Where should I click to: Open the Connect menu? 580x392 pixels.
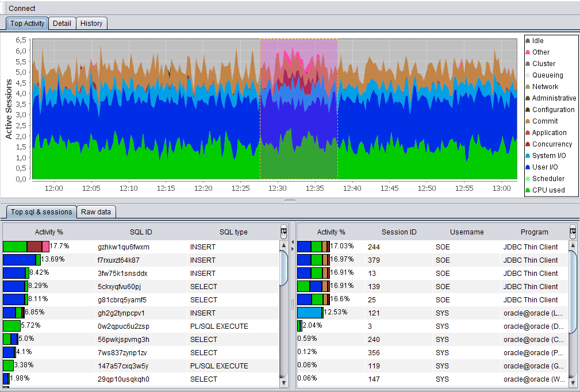pyautogui.click(x=22, y=9)
